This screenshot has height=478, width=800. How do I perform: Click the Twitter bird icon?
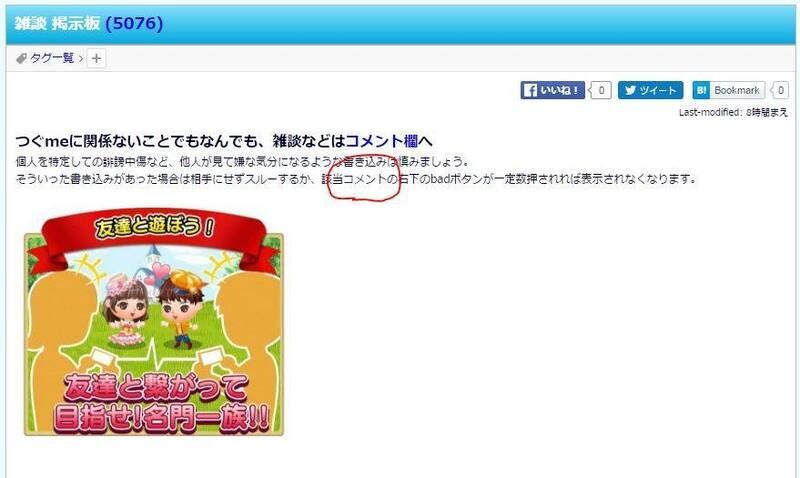630,90
